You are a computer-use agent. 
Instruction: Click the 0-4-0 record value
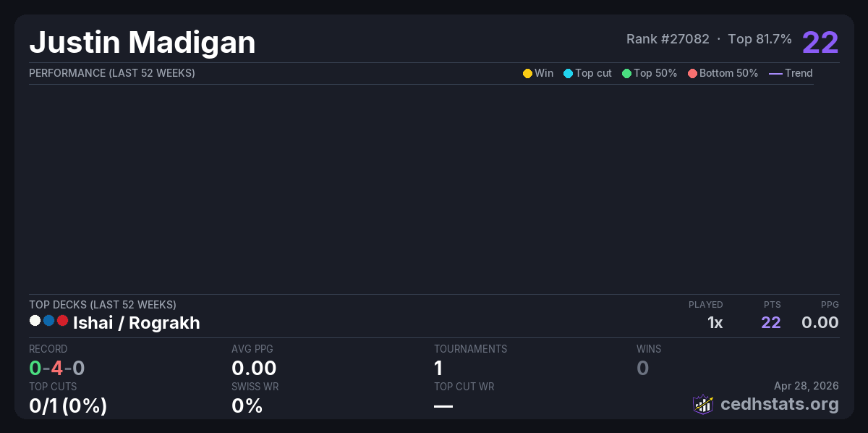coord(57,368)
